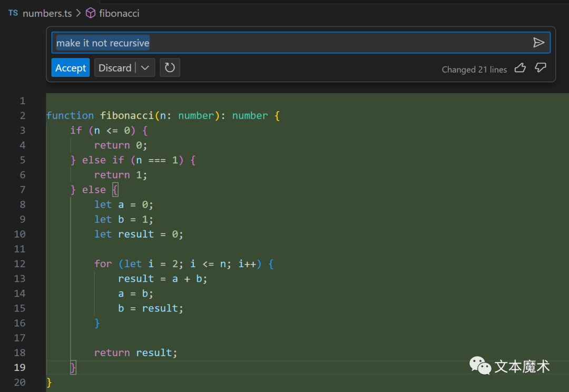This screenshot has height=392, width=569.
Task: Click the 'make it not recursive' prompt field
Action: click(301, 43)
